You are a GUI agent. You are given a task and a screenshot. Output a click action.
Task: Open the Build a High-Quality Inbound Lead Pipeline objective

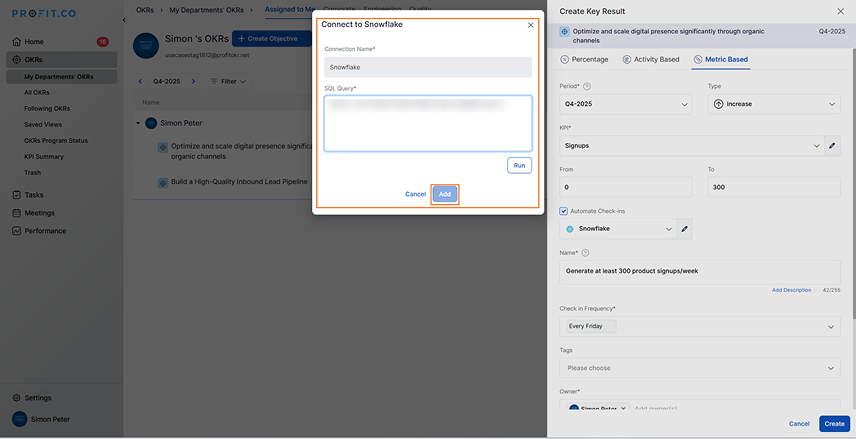point(239,182)
